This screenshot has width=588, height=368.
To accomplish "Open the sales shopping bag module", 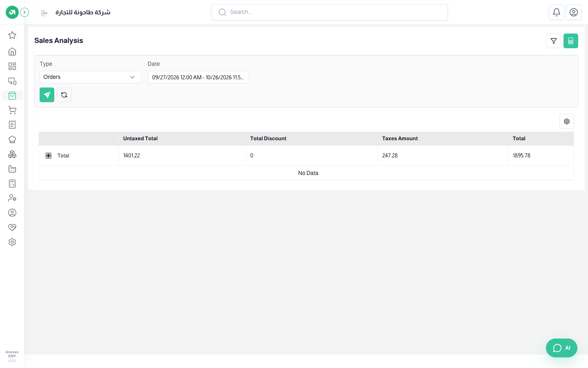I will pos(12,95).
